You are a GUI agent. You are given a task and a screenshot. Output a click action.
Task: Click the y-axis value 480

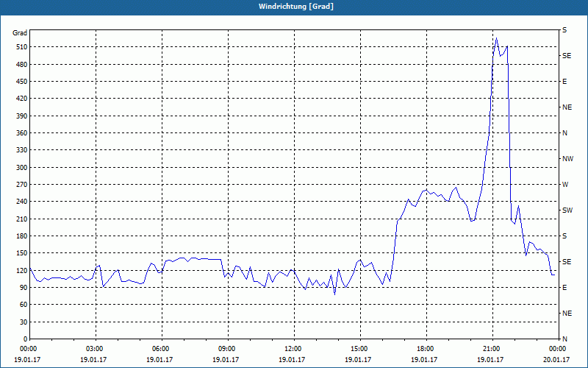point(22,65)
